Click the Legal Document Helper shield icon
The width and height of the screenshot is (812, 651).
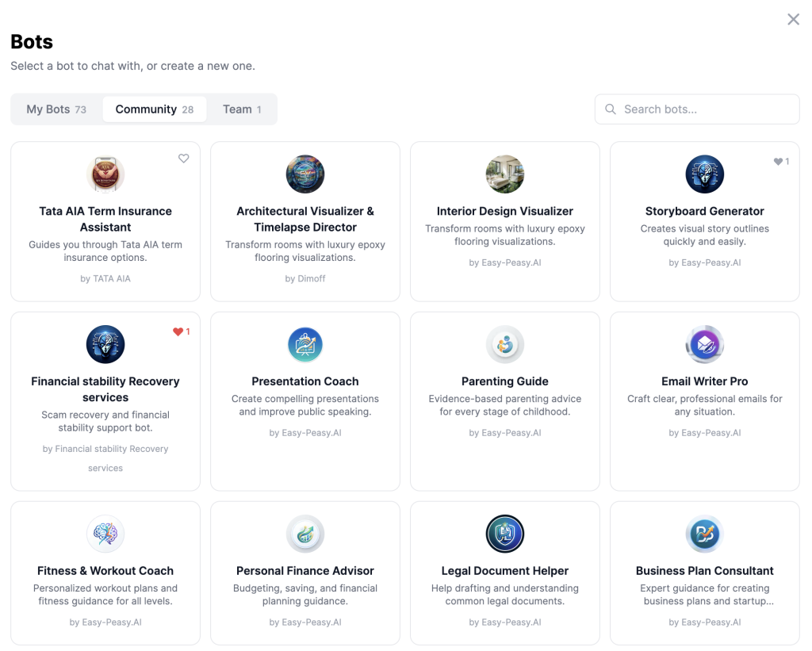coord(505,534)
